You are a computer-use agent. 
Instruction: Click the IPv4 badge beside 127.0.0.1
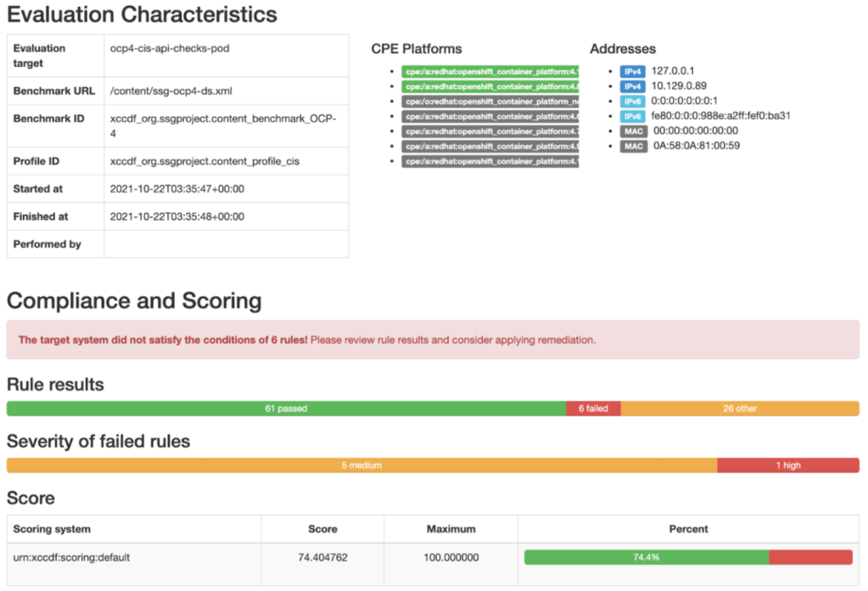(x=632, y=71)
